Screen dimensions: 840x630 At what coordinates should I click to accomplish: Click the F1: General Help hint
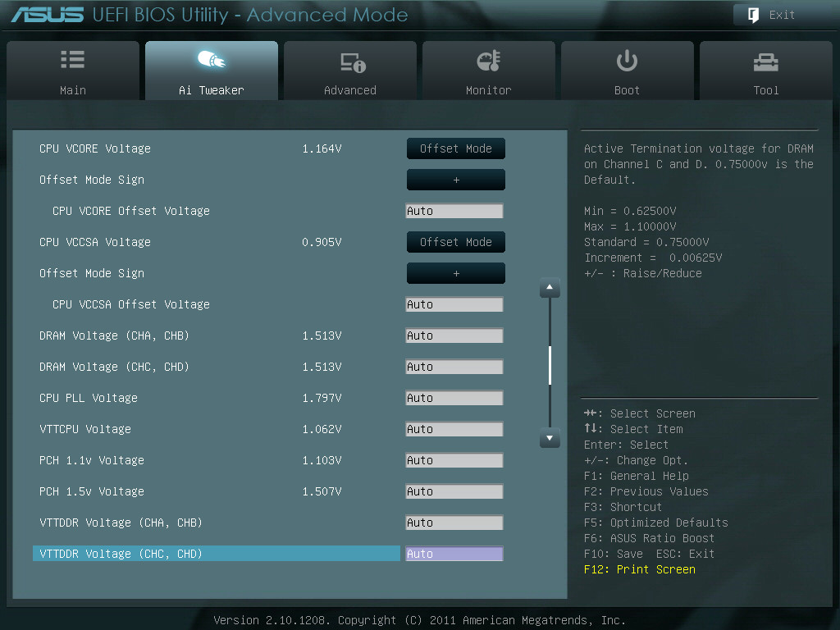tap(637, 476)
